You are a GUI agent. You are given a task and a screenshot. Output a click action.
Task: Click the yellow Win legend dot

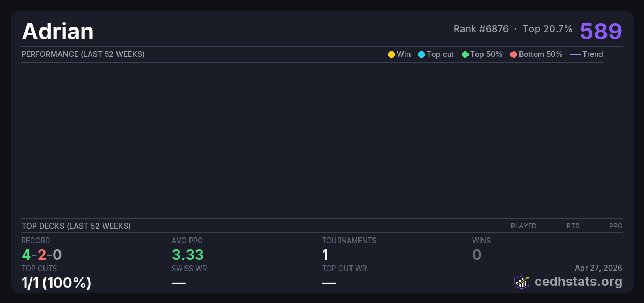tap(391, 54)
